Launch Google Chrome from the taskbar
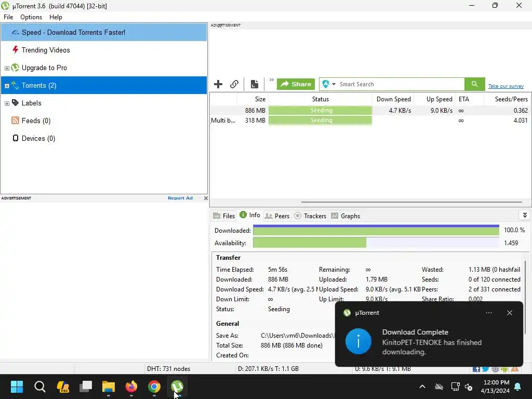The width and height of the screenshot is (532, 399). pyautogui.click(x=154, y=387)
